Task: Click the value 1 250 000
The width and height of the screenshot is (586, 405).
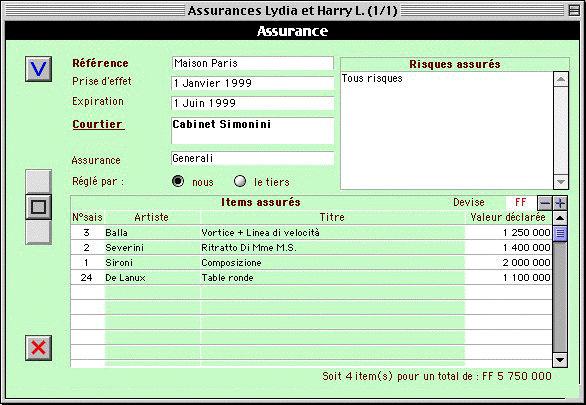Action: coord(527,233)
